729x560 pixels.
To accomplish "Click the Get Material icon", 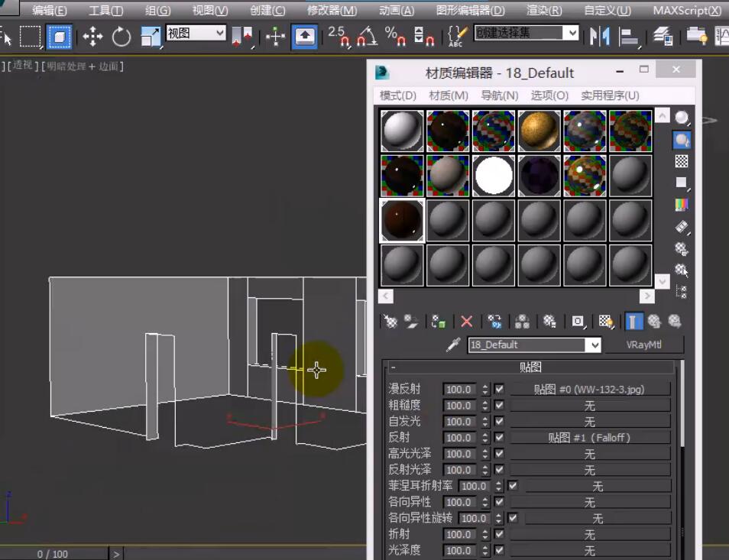I will [x=390, y=322].
